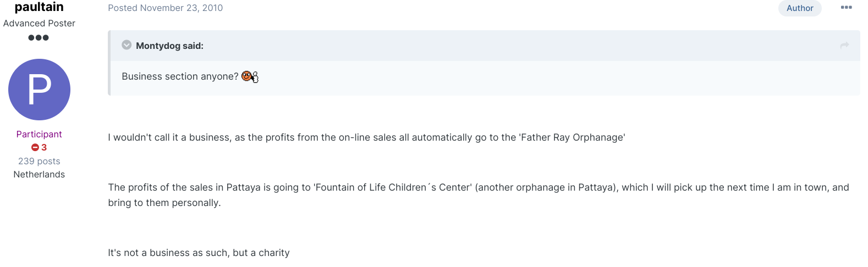Click the red minus reputation icon
The height and width of the screenshot is (267, 868).
pos(35,147)
